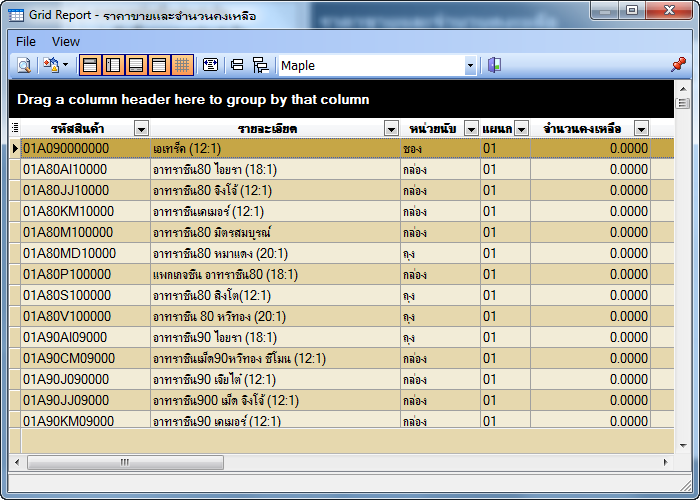Open filter dropdown for รายละเอียด column
The width and height of the screenshot is (700, 500).
[391, 128]
